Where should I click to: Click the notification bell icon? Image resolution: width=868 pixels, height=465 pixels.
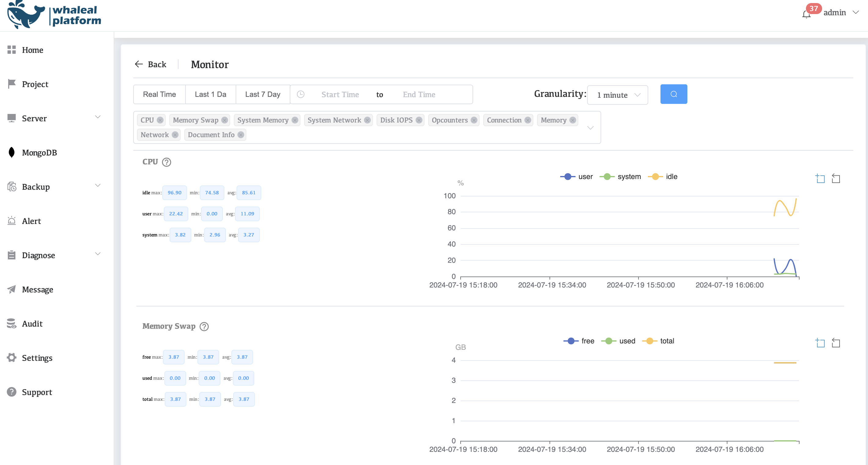[x=806, y=14]
